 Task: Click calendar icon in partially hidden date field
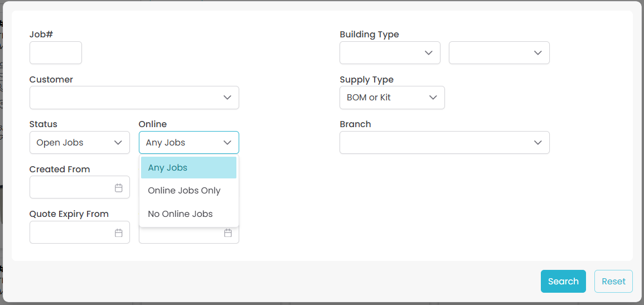pyautogui.click(x=228, y=233)
